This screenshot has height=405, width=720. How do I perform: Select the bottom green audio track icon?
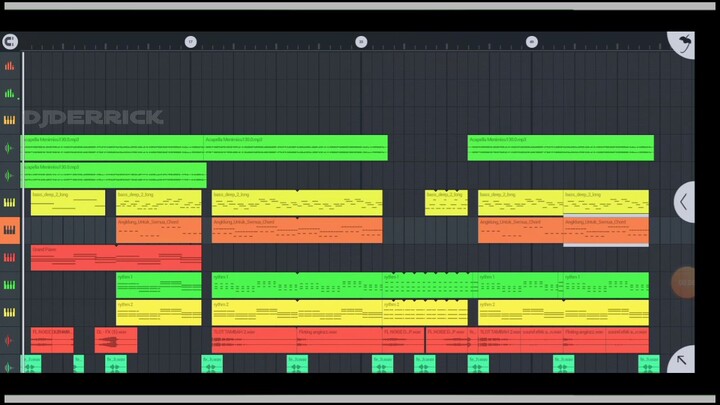(x=9, y=366)
